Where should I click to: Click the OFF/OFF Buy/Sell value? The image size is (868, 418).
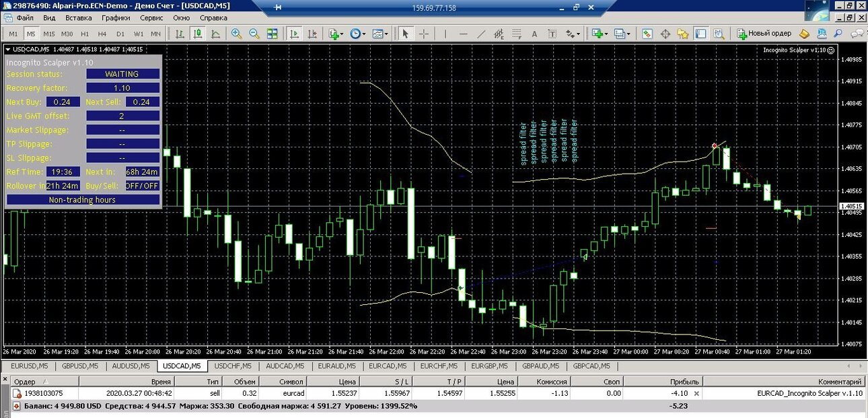pyautogui.click(x=142, y=186)
